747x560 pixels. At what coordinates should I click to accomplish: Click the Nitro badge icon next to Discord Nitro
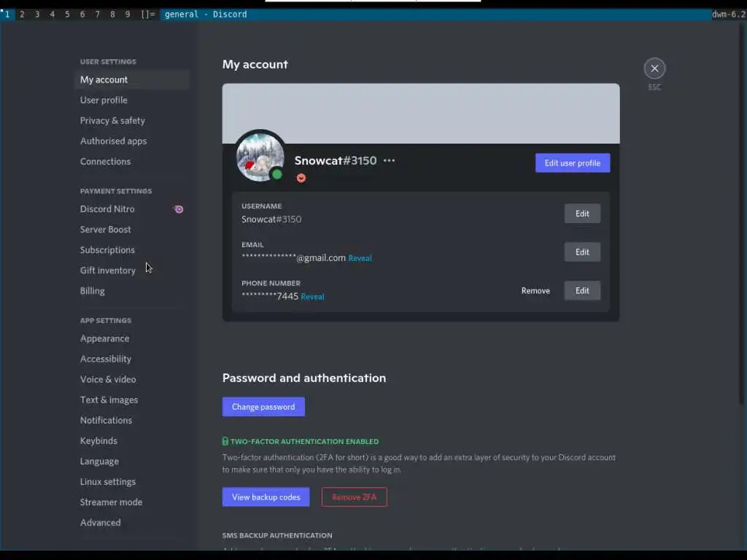click(x=178, y=209)
